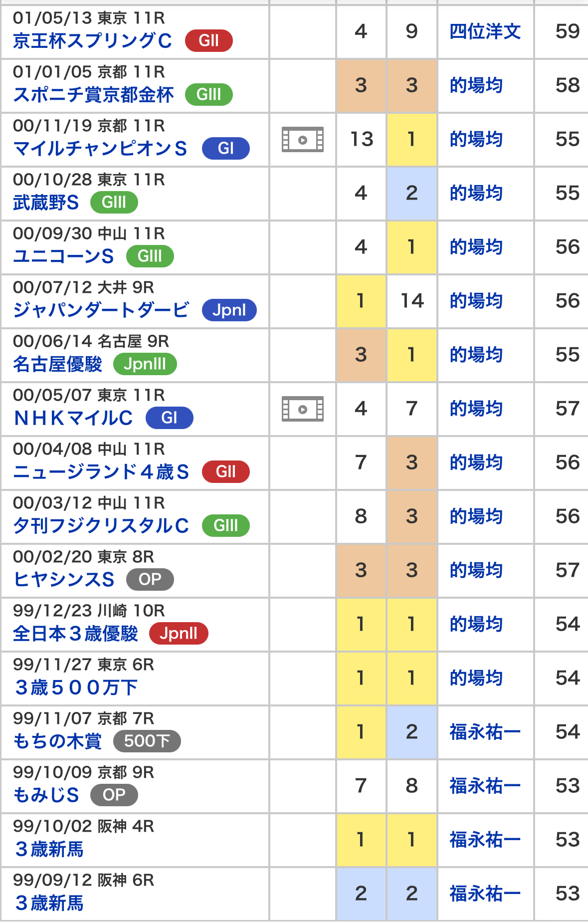Open the もみじS race link

[46, 795]
